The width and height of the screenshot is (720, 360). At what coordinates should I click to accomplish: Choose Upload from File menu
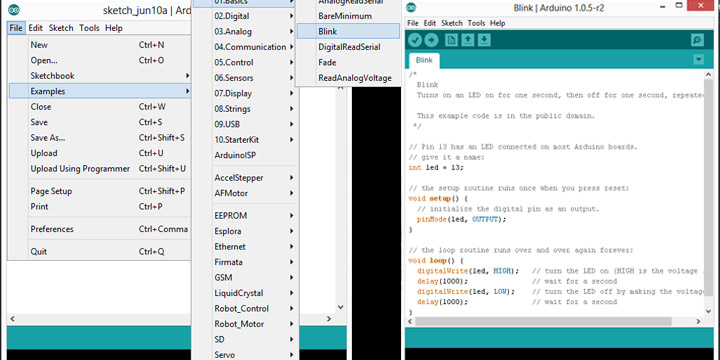[x=100, y=153]
